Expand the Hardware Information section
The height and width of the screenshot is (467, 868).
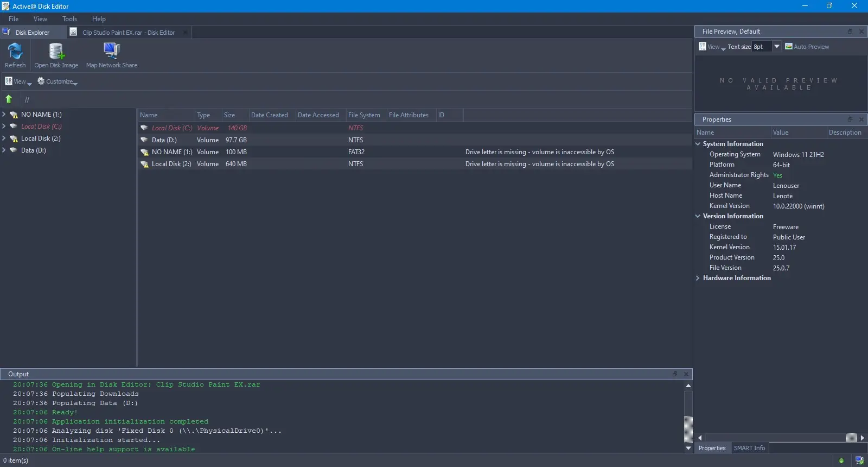click(x=698, y=278)
